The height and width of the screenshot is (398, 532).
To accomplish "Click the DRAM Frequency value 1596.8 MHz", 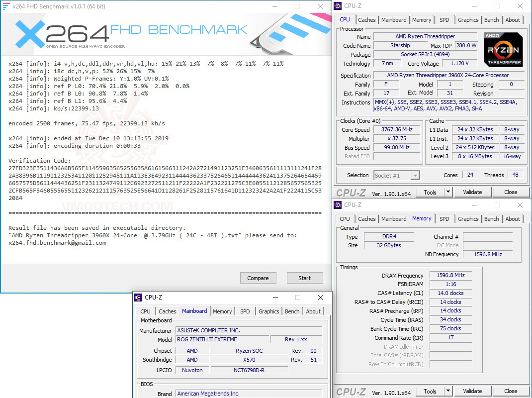I will click(450, 276).
